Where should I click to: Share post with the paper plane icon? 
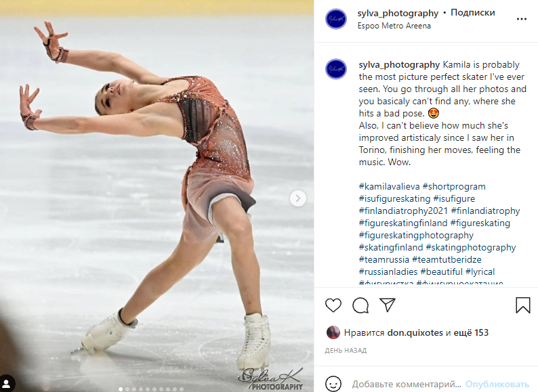(388, 305)
